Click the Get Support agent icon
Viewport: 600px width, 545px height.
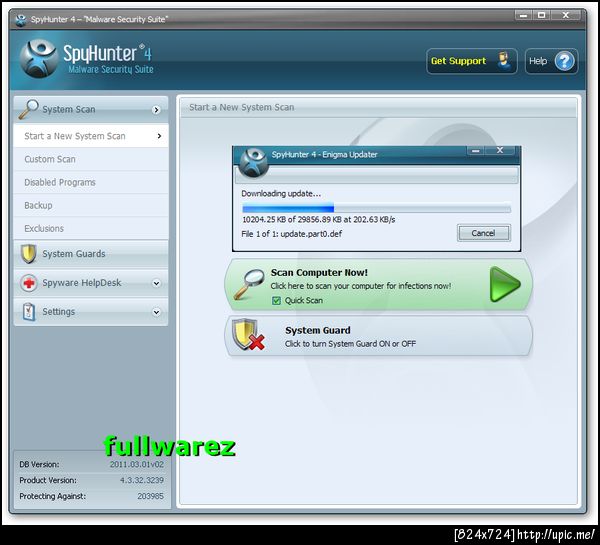504,61
